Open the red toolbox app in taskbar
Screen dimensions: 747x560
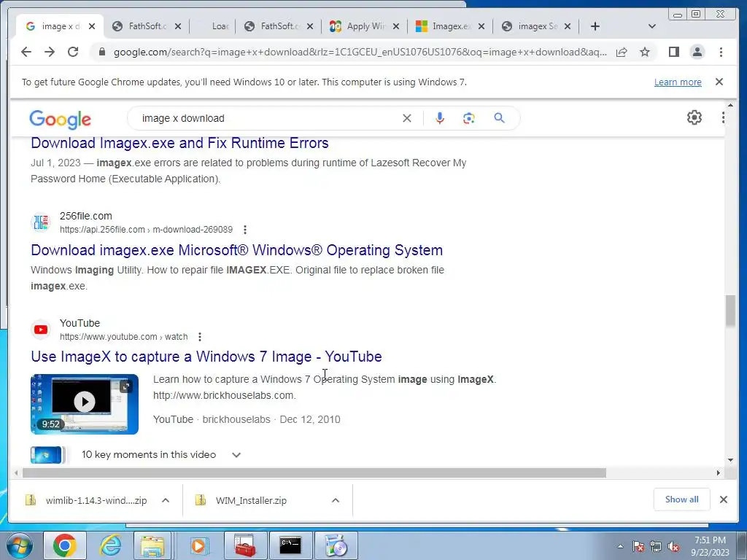(245, 545)
